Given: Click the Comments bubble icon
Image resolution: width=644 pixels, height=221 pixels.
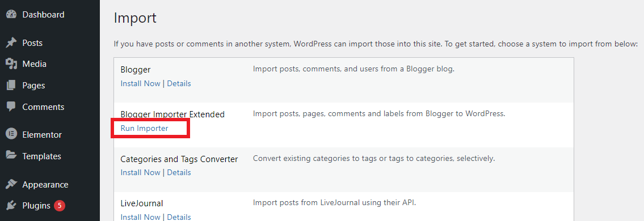Looking at the screenshot, I should [11, 107].
